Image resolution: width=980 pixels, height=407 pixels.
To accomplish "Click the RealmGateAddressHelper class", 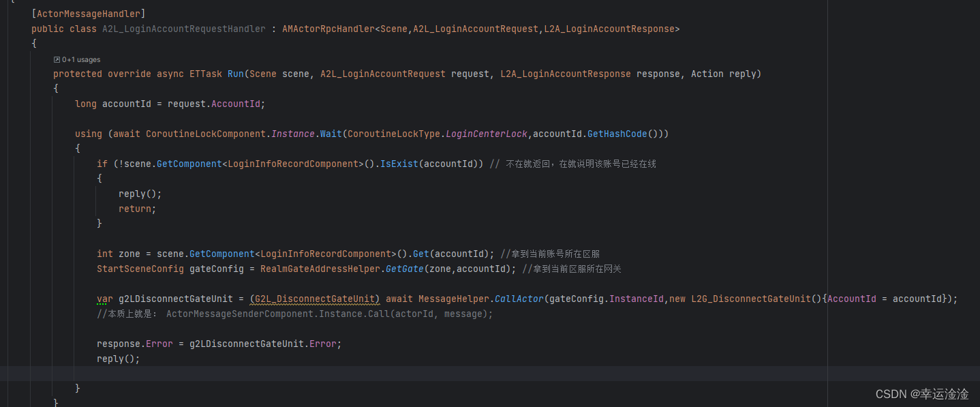I will pyautogui.click(x=320, y=269).
